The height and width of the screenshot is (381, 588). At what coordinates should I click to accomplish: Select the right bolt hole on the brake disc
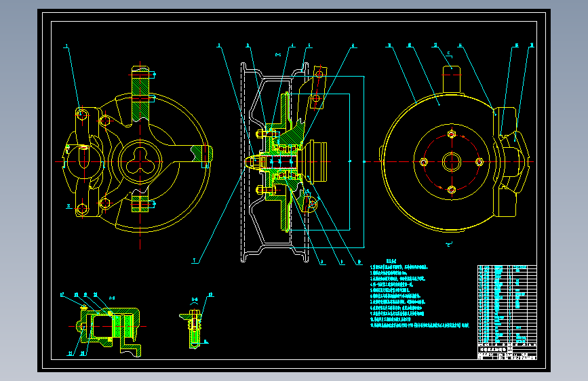tap(479, 162)
